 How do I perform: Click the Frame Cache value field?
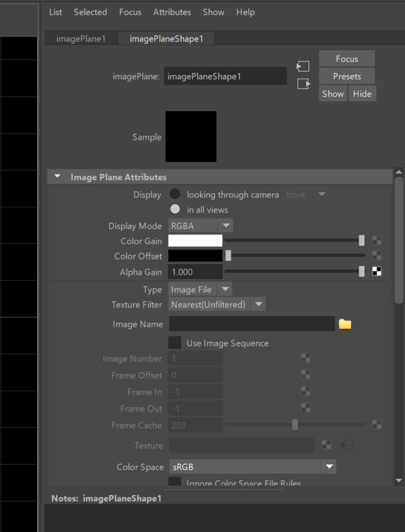(195, 425)
